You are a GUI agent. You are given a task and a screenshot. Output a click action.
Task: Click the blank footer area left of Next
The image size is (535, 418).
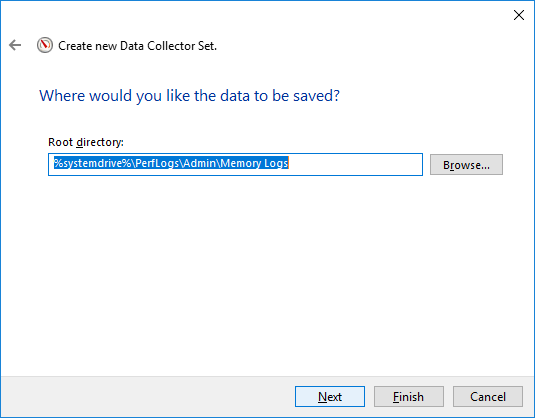(147, 397)
